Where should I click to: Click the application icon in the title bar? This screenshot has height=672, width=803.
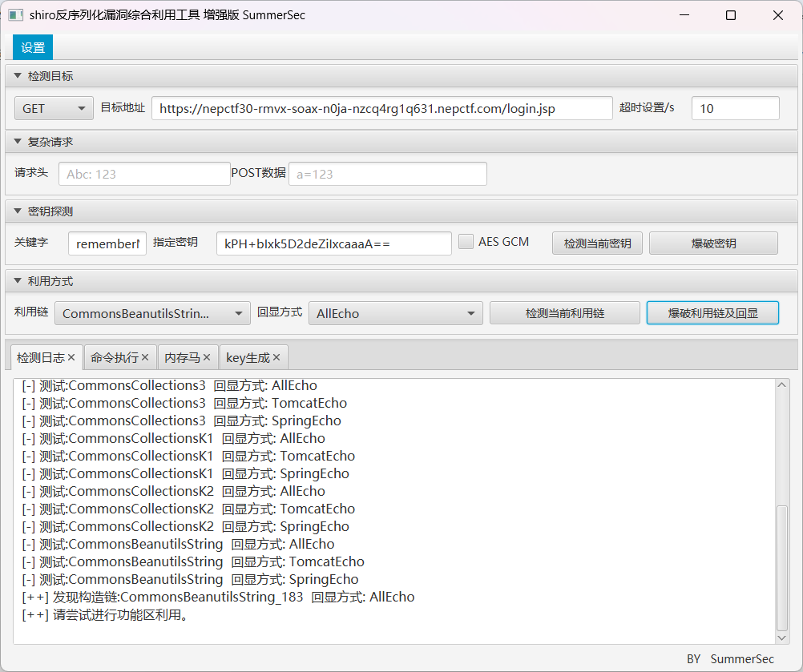tap(15, 15)
